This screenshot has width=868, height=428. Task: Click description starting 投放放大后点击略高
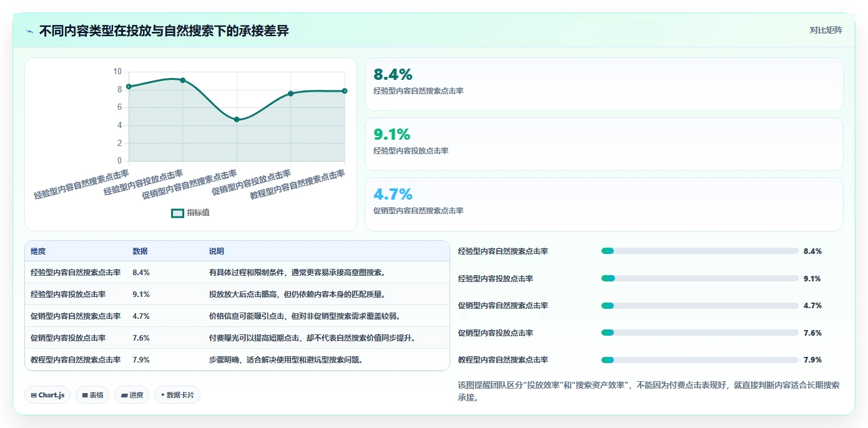click(297, 294)
